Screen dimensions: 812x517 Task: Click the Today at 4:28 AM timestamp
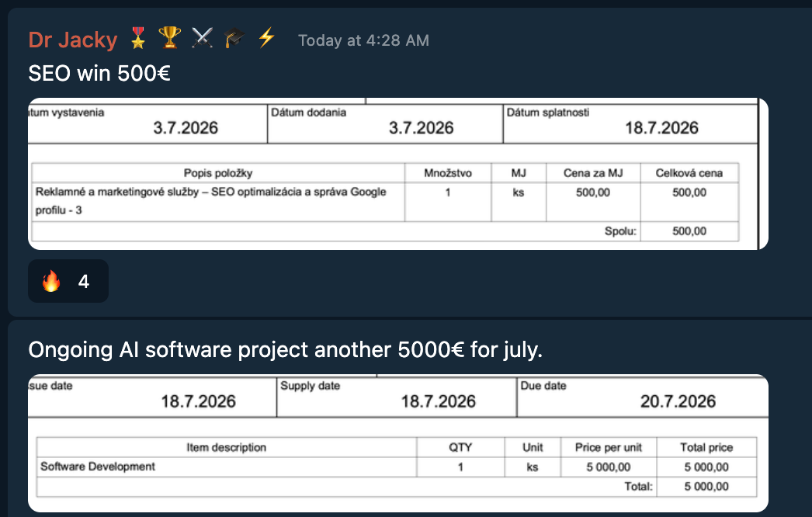pos(363,40)
